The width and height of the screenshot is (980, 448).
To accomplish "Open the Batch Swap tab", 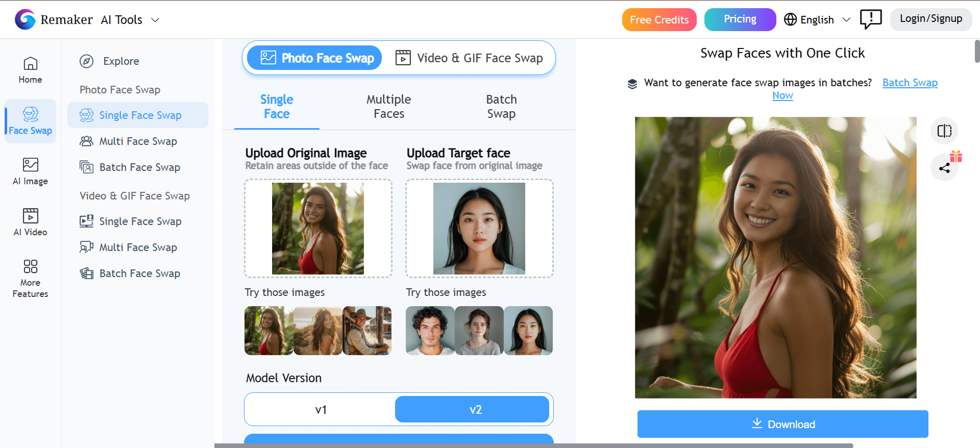I will pos(501,107).
